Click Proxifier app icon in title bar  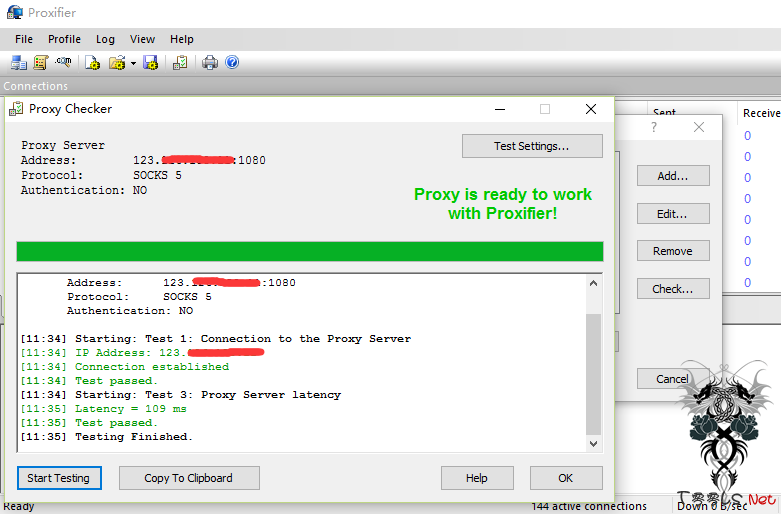point(15,12)
